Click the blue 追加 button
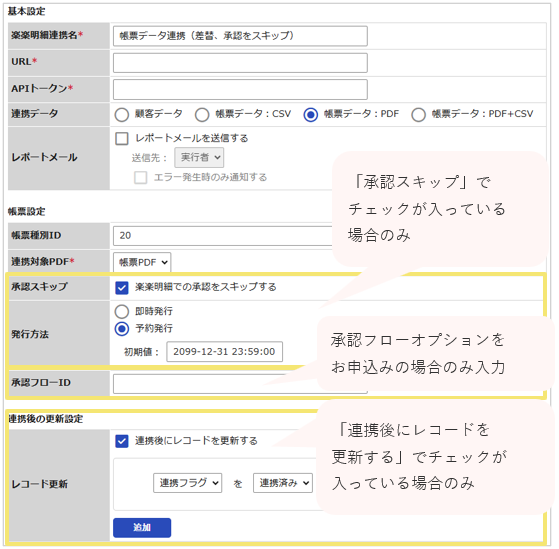 (x=142, y=528)
